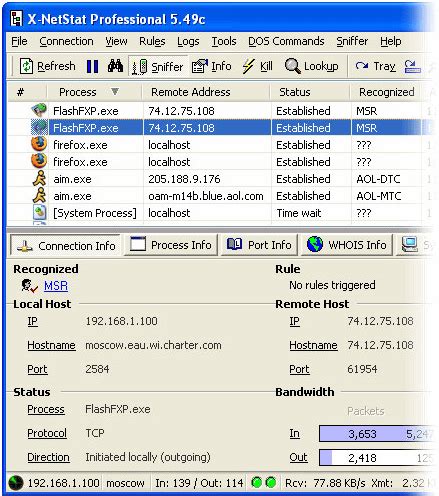Click the first FlashFXP.exe row icon
The height and width of the screenshot is (496, 439).
pos(39,110)
